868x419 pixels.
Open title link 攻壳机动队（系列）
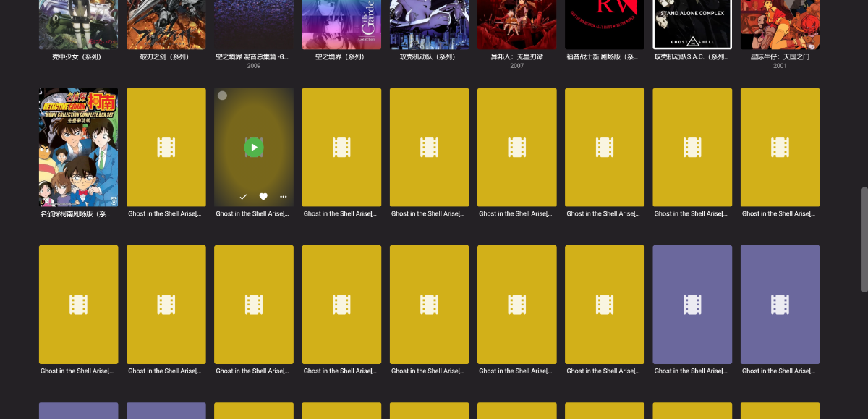pos(429,56)
